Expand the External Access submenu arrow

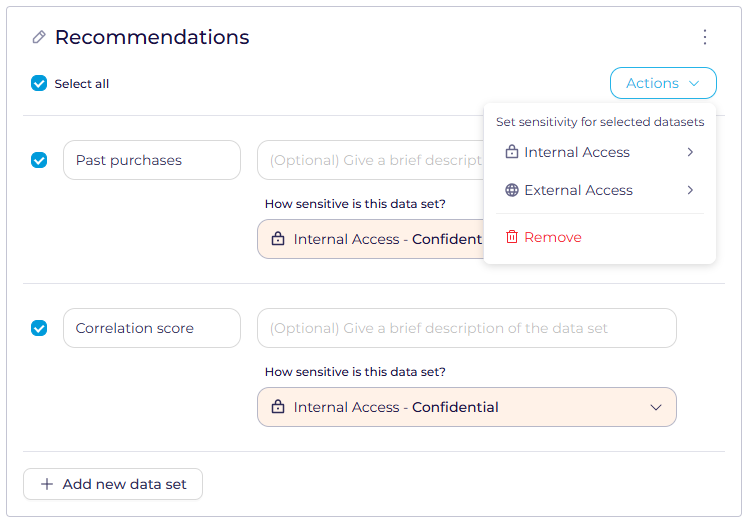click(x=690, y=190)
